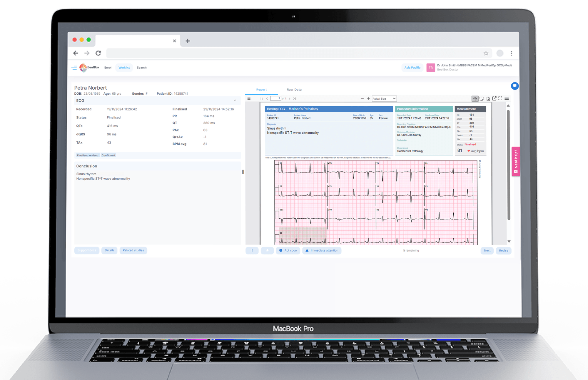Zoom in the ECG report
The image size is (588, 380).
(x=368, y=99)
